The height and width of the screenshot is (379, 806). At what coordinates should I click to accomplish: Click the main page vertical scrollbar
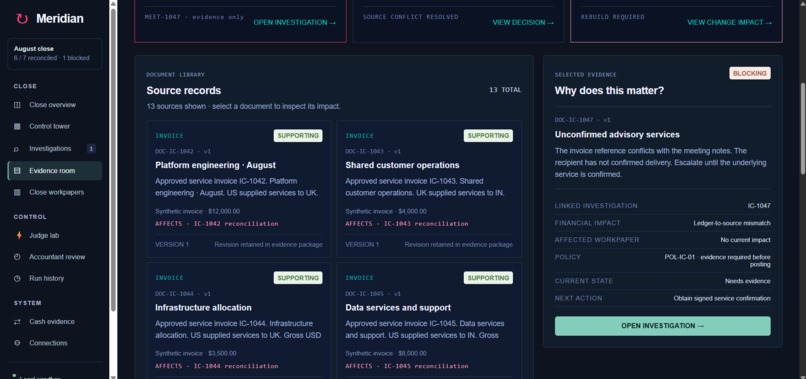(803, 129)
